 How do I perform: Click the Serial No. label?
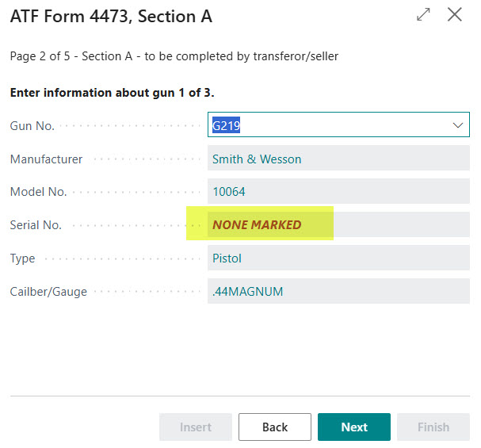pos(36,226)
